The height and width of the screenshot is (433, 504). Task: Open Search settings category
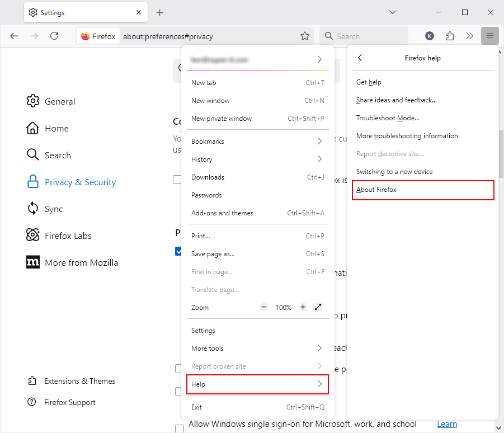coord(49,155)
